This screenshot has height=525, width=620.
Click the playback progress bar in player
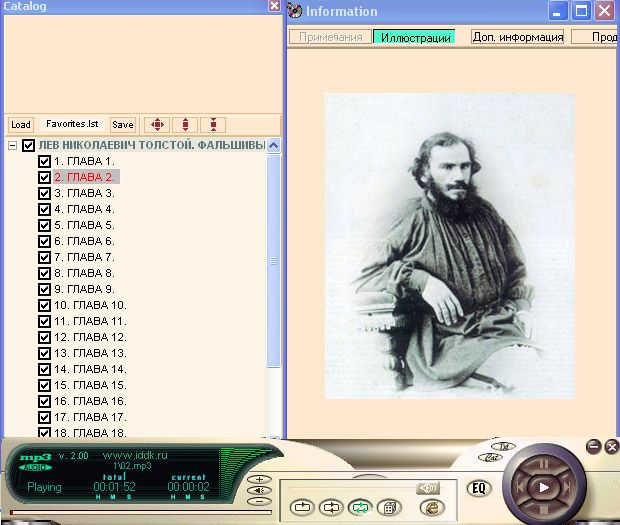(x=120, y=513)
